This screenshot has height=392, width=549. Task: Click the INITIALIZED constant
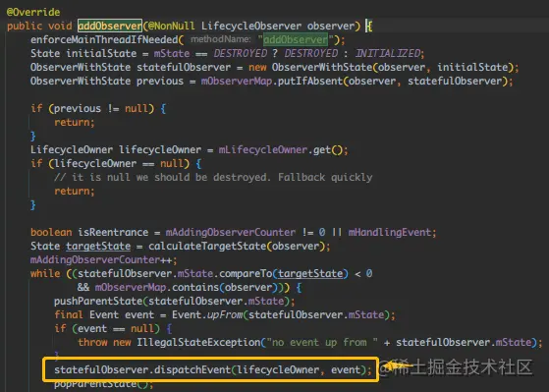tap(388, 53)
